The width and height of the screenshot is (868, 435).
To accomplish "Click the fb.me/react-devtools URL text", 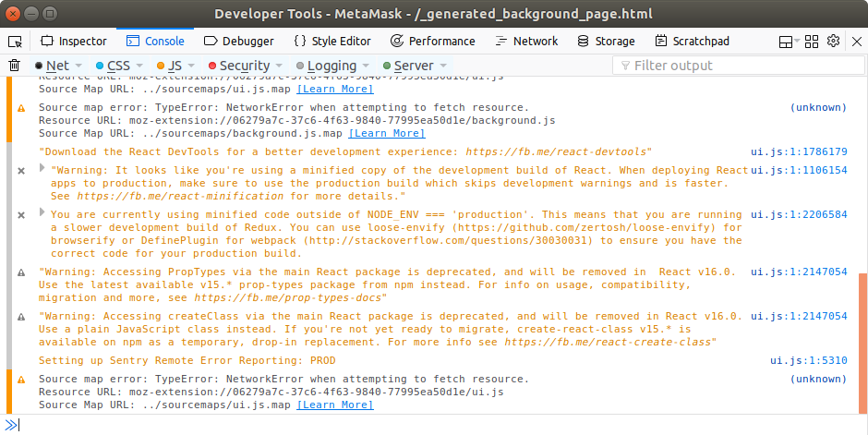I will point(556,151).
